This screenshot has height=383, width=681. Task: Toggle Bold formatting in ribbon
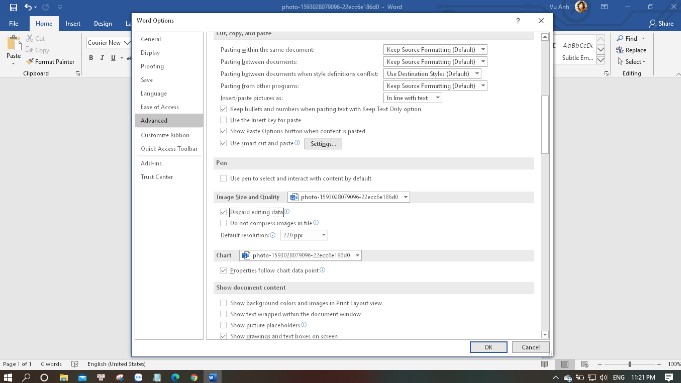[x=91, y=58]
